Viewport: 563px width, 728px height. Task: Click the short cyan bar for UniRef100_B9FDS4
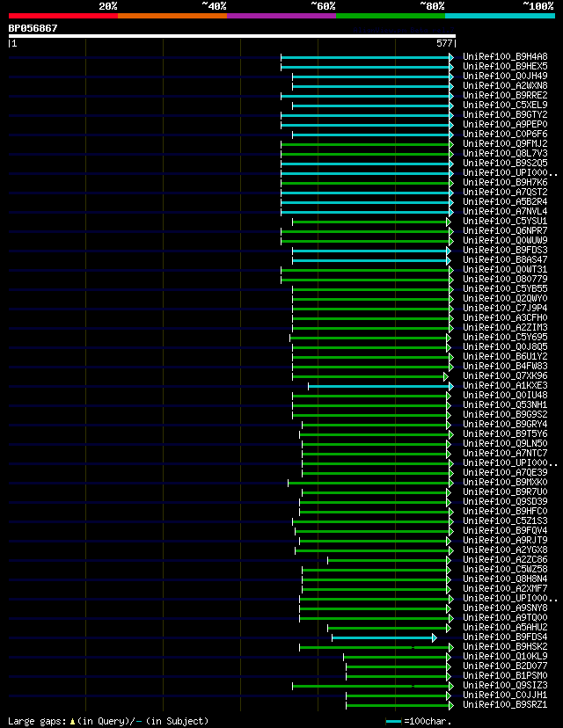pos(383,638)
